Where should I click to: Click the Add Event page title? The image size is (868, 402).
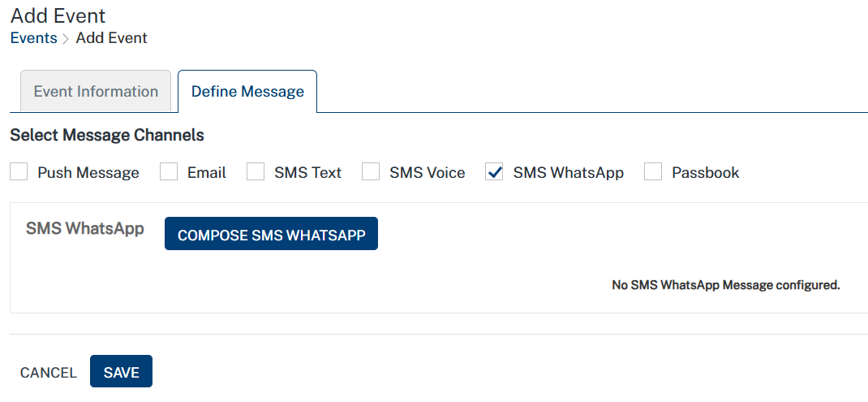coord(58,15)
